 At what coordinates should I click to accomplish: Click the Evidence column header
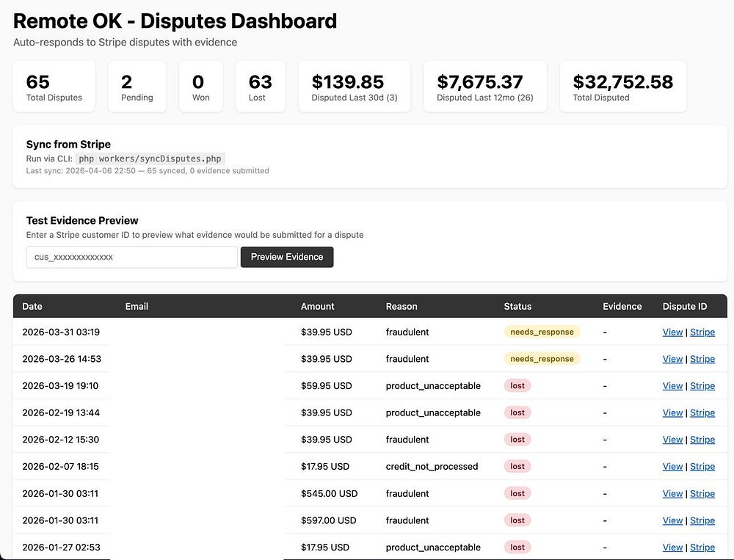coord(622,306)
